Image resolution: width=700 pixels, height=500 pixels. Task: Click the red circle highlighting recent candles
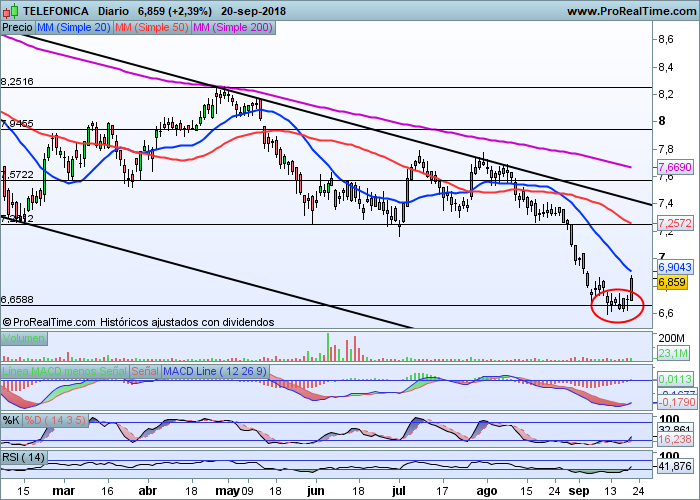[617, 299]
